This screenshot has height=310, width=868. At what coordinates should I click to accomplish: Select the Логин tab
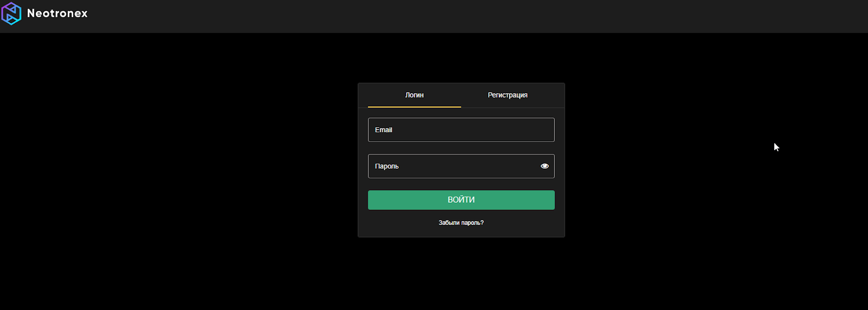[414, 95]
